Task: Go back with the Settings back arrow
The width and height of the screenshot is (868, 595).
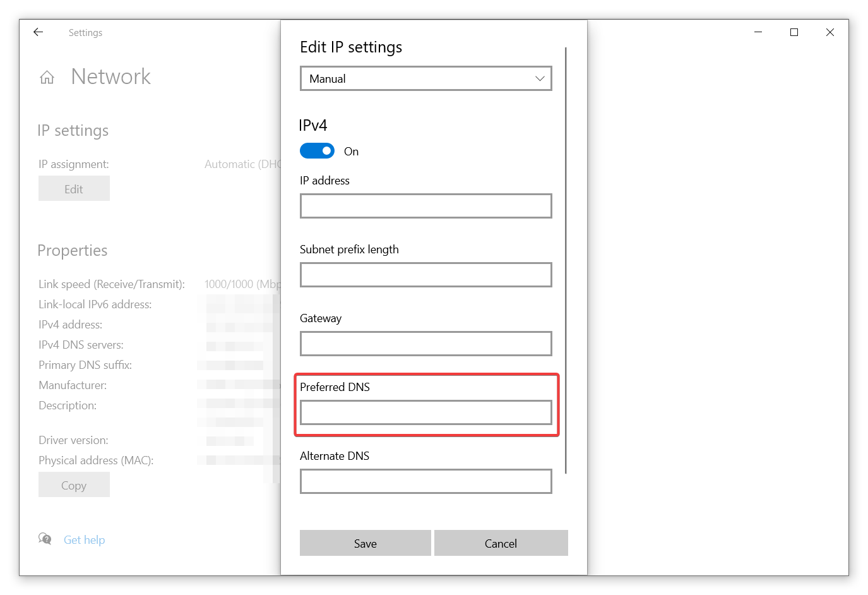Action: 38,32
